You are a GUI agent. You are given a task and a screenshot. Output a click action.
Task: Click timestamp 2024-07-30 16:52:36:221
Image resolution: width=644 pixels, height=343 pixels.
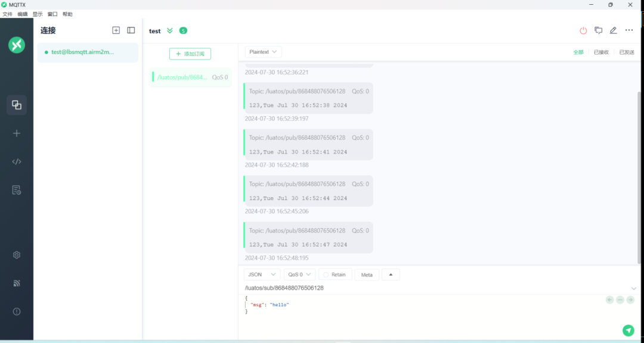277,72
